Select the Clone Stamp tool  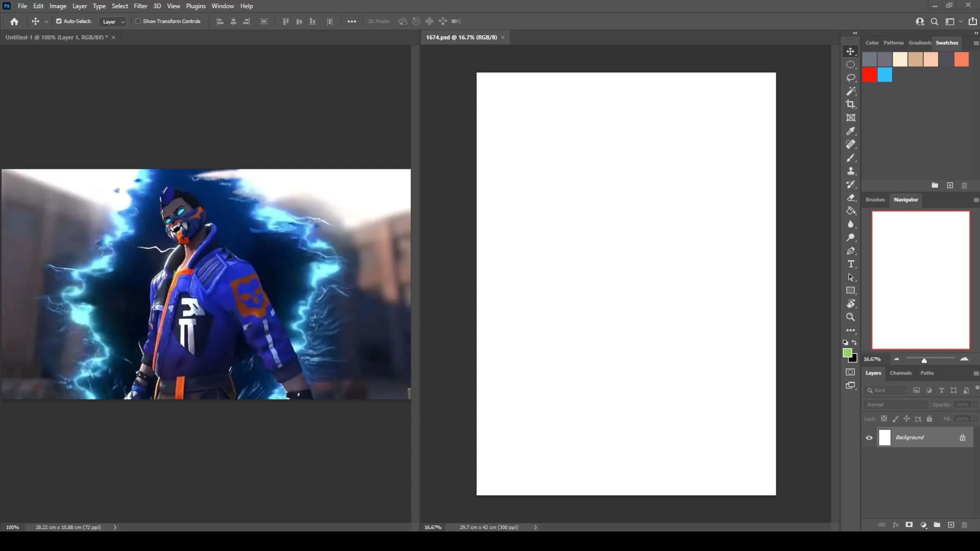(x=850, y=171)
